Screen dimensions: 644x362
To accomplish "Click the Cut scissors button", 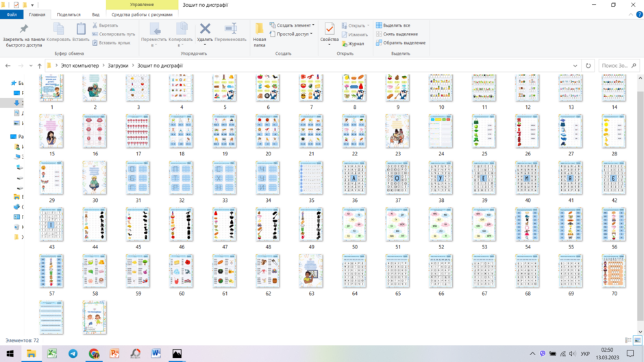I will [105, 25].
